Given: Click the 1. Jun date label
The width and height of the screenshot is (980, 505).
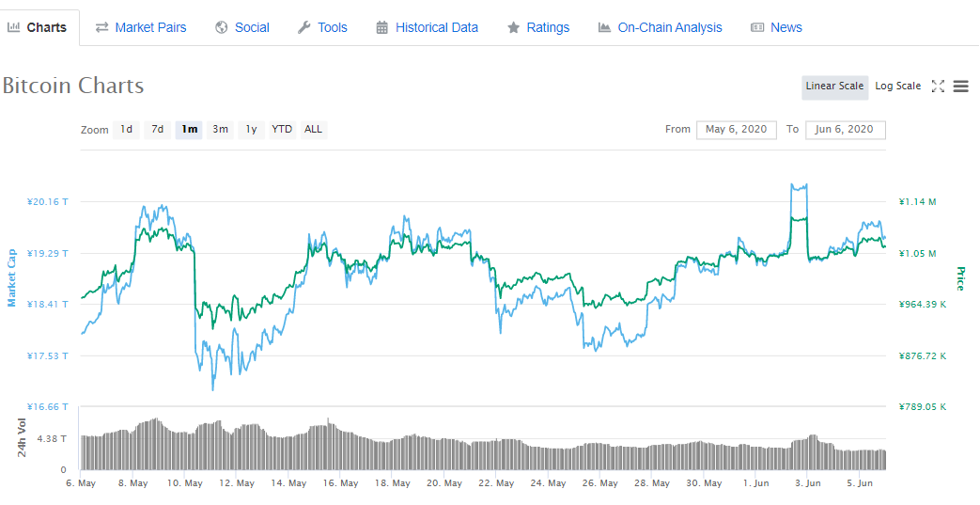Looking at the screenshot, I should click(756, 483).
